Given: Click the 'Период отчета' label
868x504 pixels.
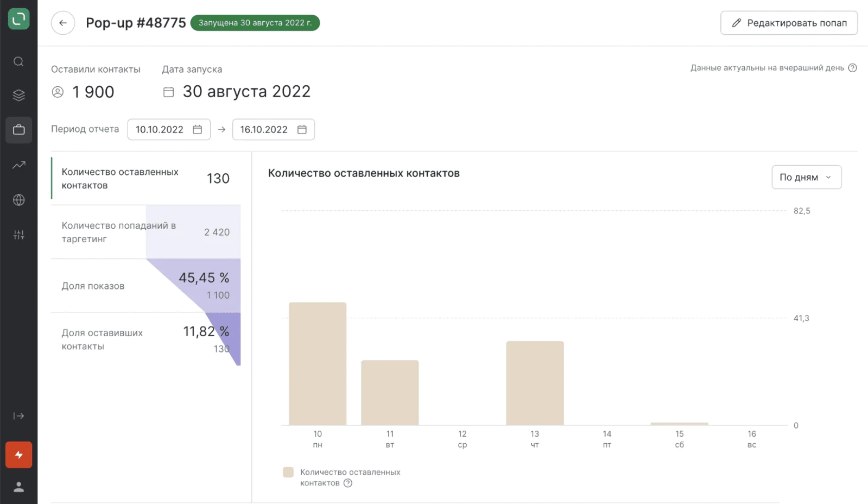Looking at the screenshot, I should [85, 129].
